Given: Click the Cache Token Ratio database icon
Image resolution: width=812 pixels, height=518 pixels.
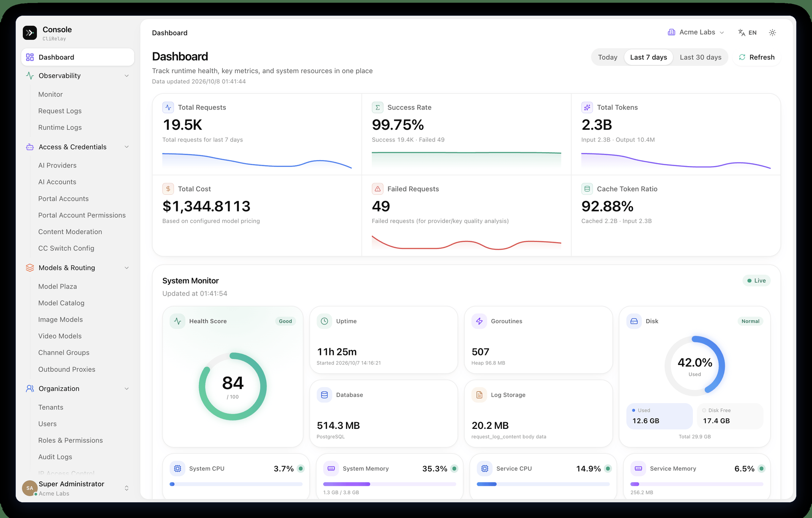Looking at the screenshot, I should point(587,189).
